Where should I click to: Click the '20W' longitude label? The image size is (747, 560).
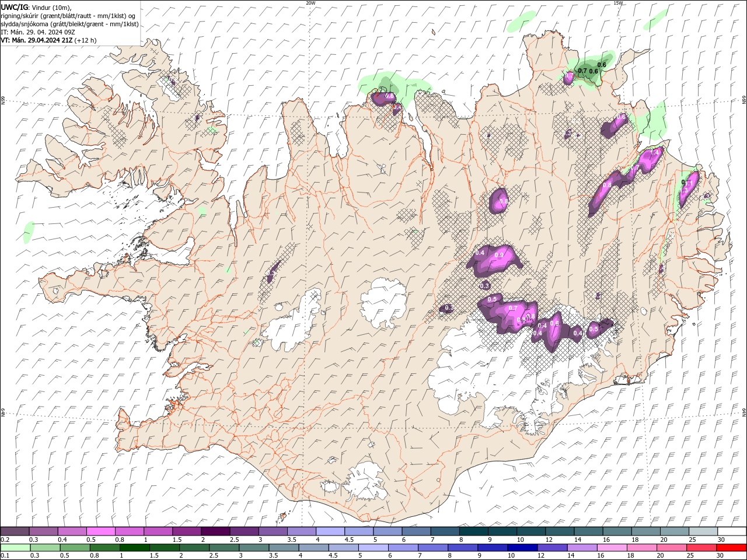click(310, 3)
